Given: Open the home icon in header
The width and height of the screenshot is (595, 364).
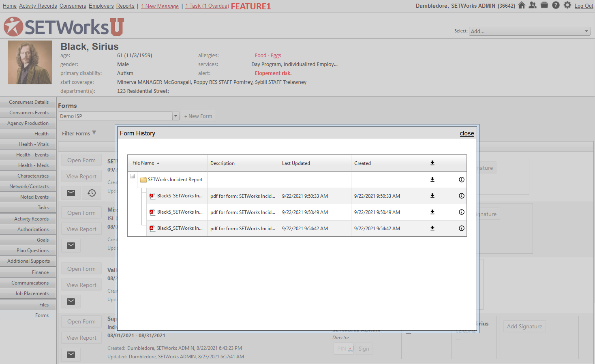Looking at the screenshot, I should [522, 5].
